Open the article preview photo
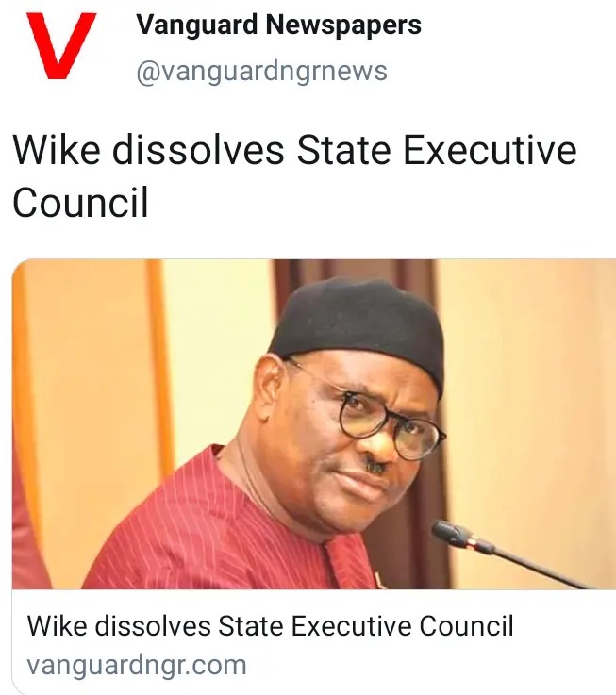This screenshot has height=695, width=616. [314, 424]
